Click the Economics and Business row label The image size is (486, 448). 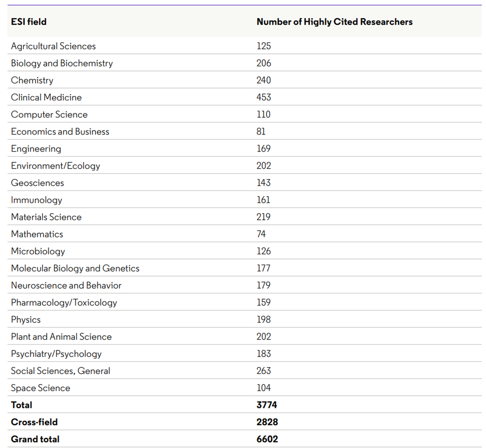[x=60, y=131]
